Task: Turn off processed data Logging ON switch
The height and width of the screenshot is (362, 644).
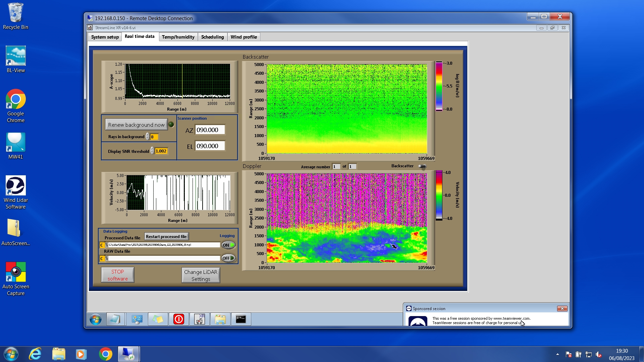Action: [x=228, y=245]
